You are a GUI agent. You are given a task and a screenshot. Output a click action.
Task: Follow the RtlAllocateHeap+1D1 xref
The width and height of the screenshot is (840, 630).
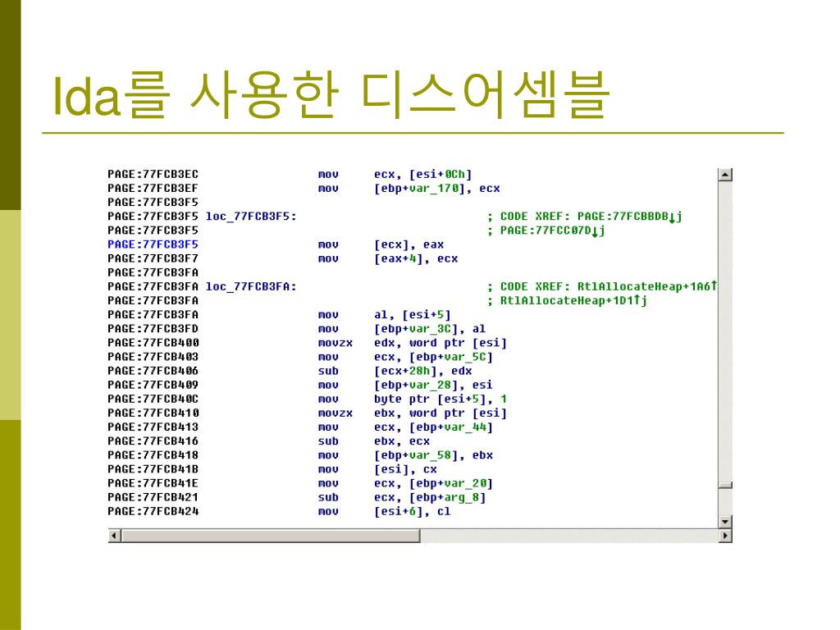tap(573, 300)
